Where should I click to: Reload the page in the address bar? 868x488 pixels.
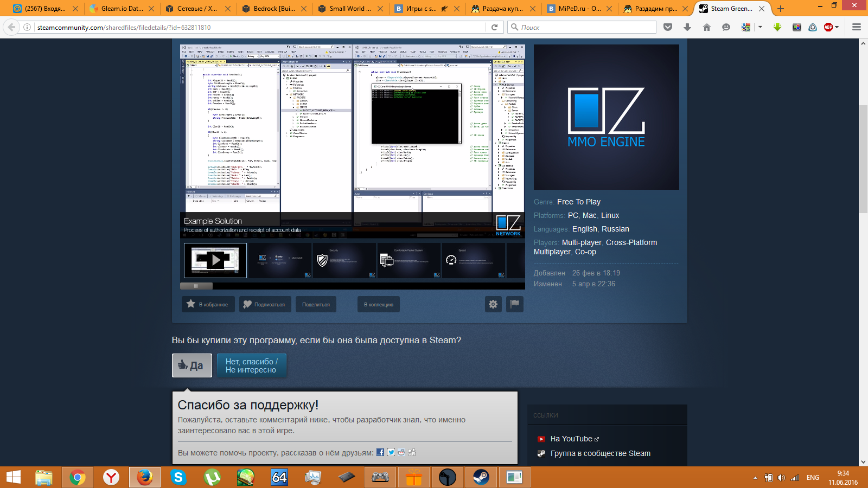(x=494, y=27)
